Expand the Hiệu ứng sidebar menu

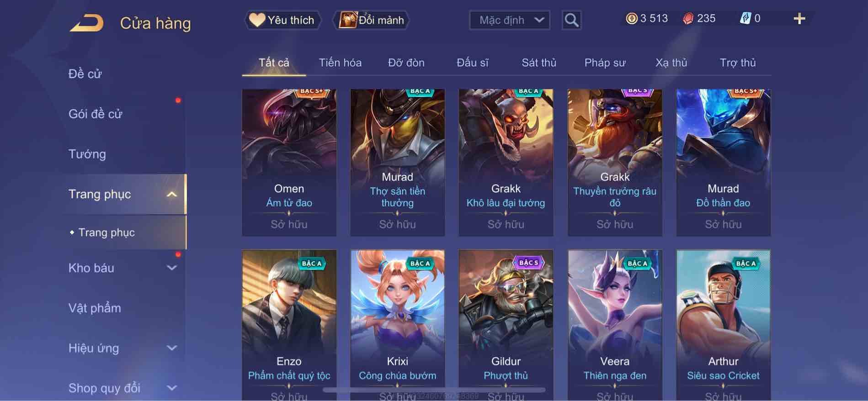point(171,348)
